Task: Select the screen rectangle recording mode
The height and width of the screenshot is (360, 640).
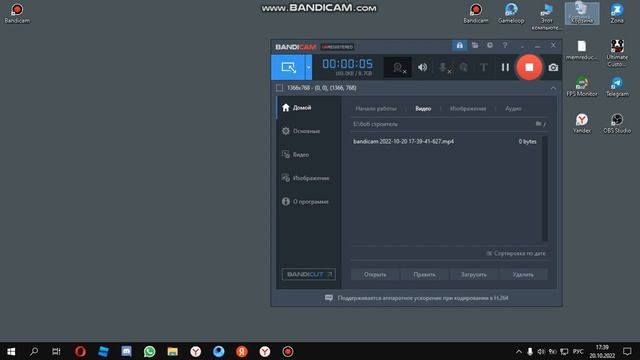Action: click(x=288, y=67)
